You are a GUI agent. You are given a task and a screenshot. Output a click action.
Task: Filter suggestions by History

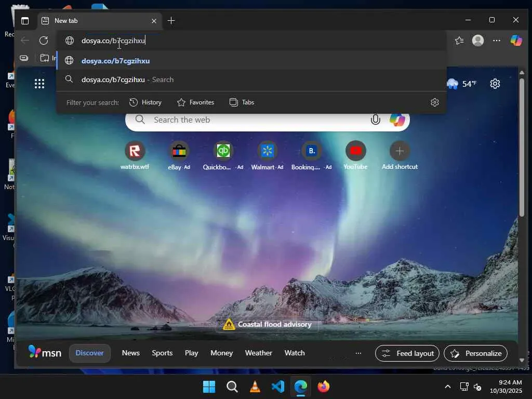click(x=145, y=102)
